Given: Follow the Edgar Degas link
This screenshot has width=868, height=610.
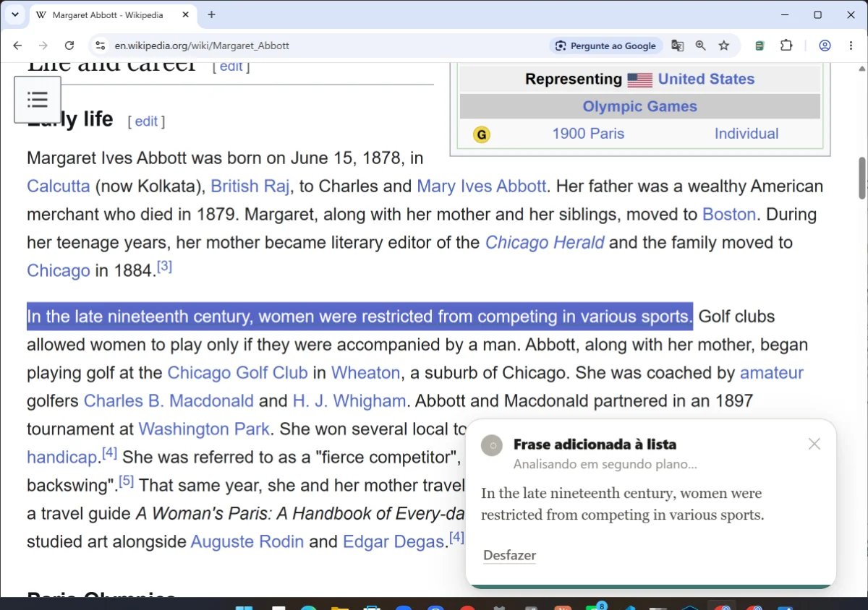Looking at the screenshot, I should coord(393,541).
